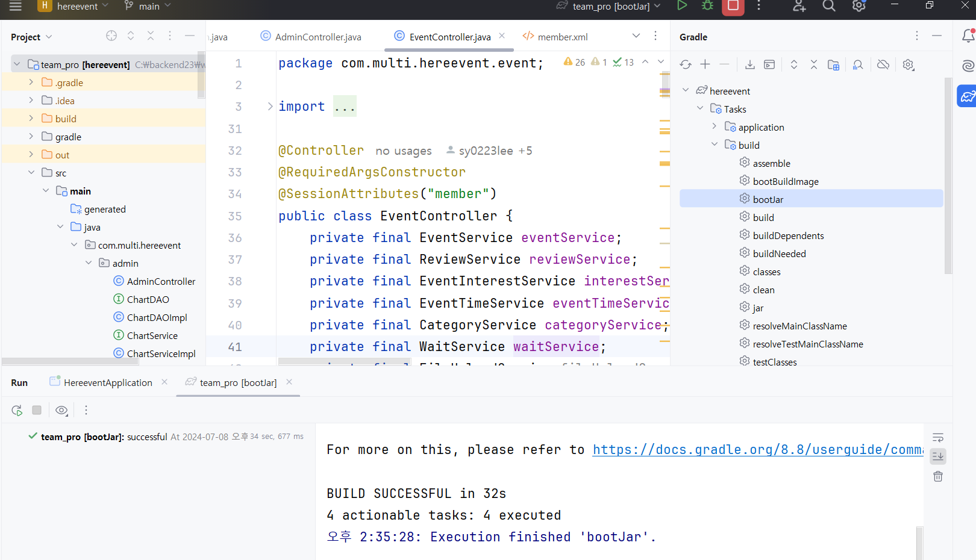
Task: Switch to AdminController.java tab
Action: tap(311, 37)
